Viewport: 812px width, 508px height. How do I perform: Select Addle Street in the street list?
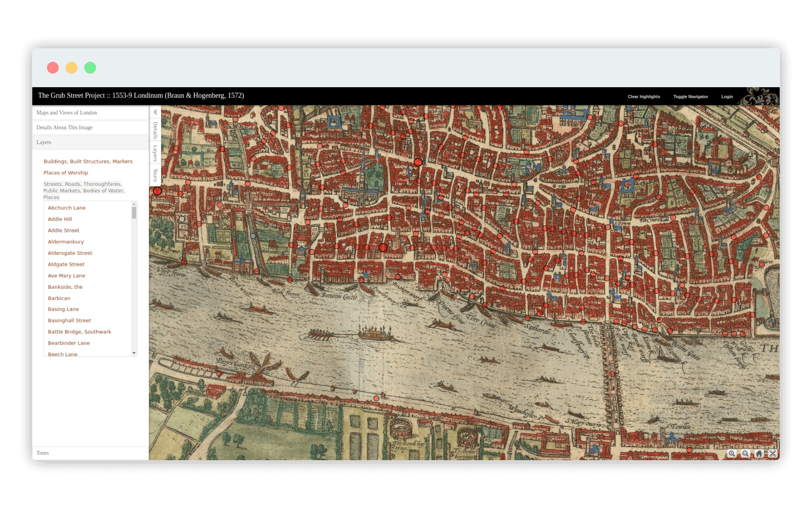click(x=63, y=231)
